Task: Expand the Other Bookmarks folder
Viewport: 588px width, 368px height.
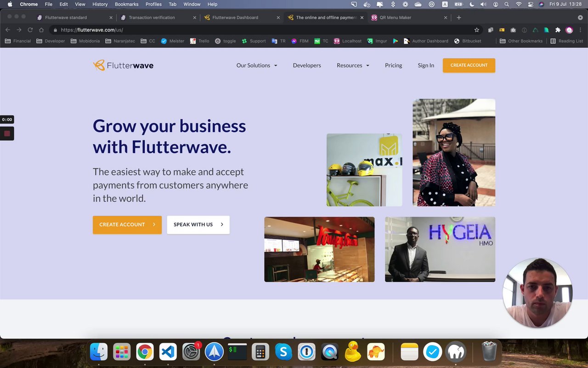Action: coord(521,41)
